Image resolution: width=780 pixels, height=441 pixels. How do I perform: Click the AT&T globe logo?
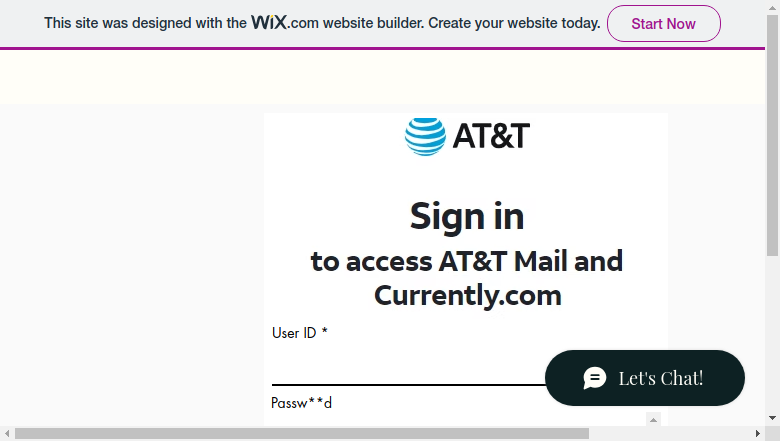[x=425, y=137]
